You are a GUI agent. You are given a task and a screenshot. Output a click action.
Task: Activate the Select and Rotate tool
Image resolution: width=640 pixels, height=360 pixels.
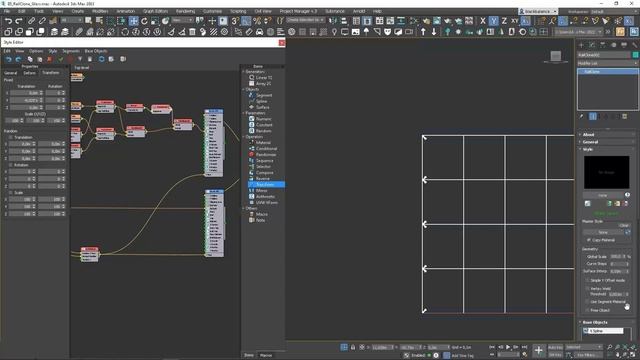point(144,20)
